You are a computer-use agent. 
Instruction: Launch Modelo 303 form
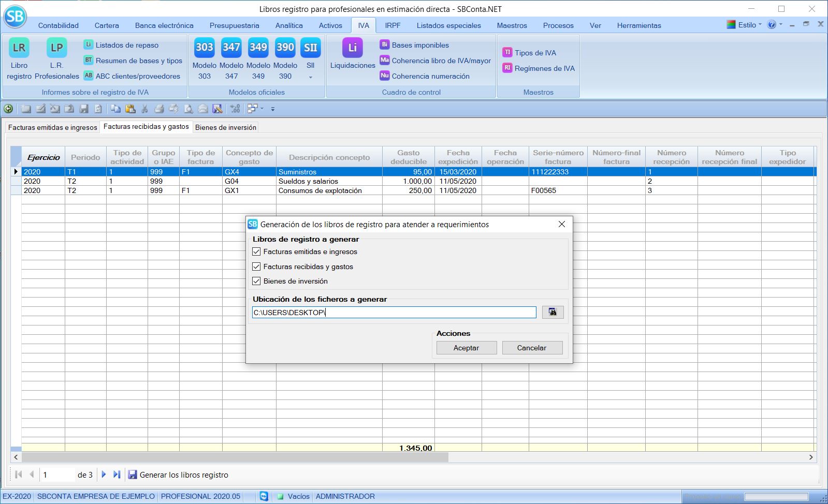[x=205, y=48]
